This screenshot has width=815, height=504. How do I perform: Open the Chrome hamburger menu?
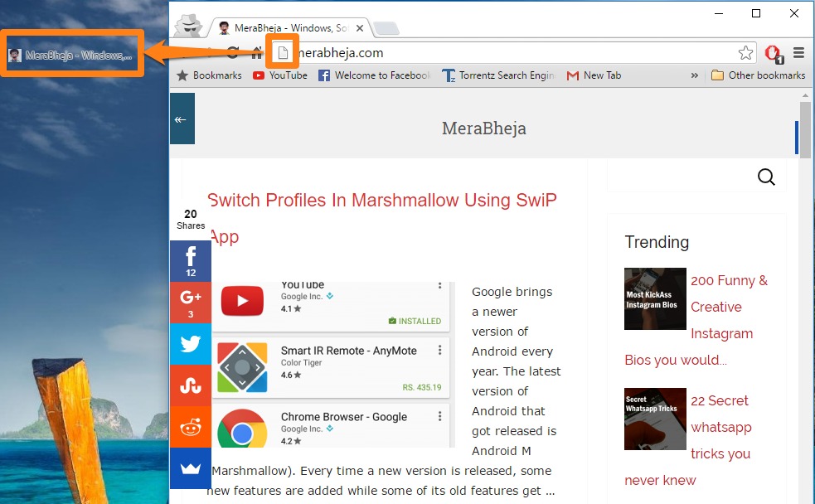click(x=799, y=52)
